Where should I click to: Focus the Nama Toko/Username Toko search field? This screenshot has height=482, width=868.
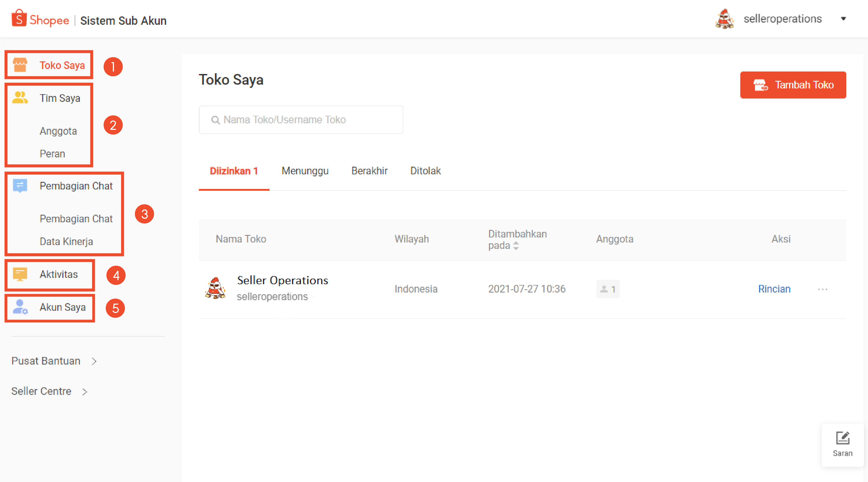tap(301, 120)
